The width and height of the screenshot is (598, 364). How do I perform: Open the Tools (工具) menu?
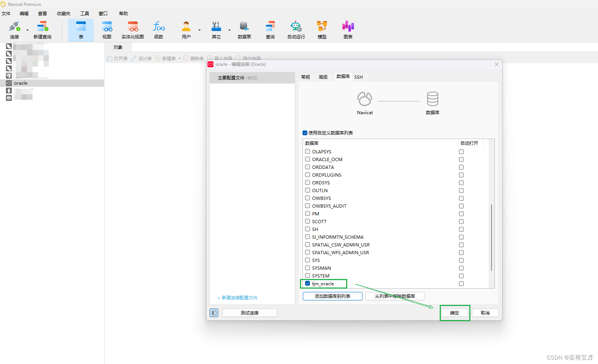click(x=85, y=14)
